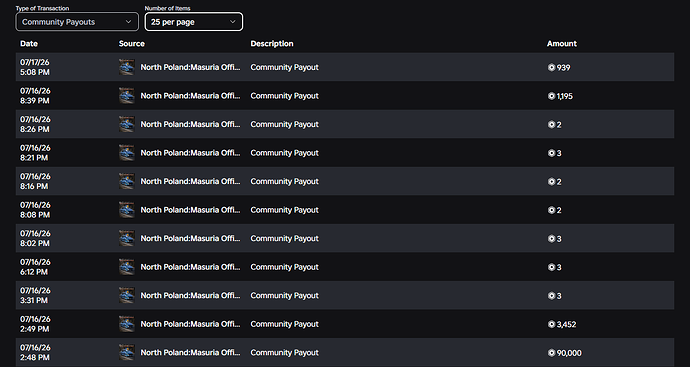Open group thumbnail in 8:08 PM row
The image size is (690, 367).
127,210
